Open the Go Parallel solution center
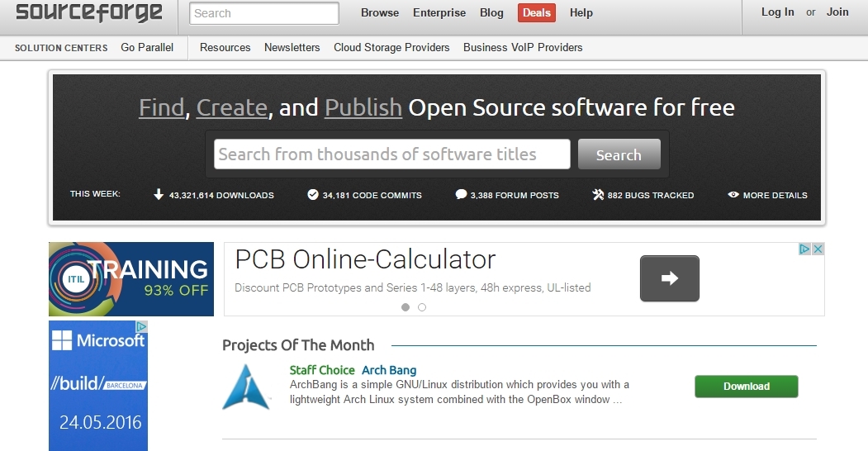Screen dimensions: 868x451 (147, 48)
